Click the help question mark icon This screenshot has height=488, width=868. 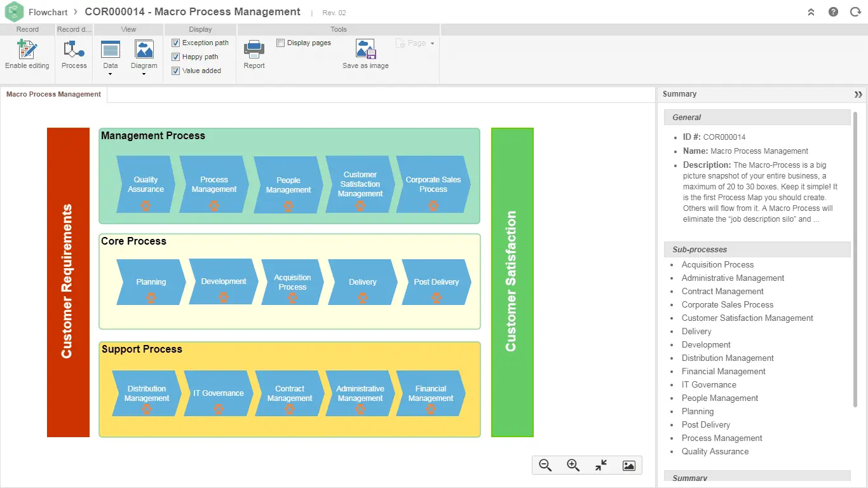coord(833,12)
